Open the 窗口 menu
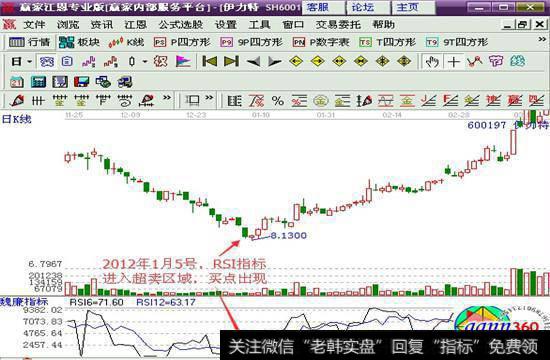Viewport: 550px width, 360px height. [293, 25]
